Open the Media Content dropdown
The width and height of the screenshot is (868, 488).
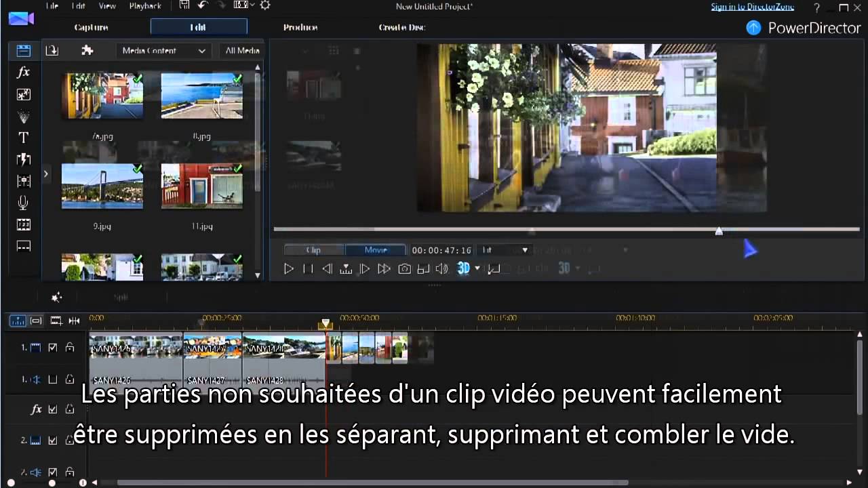(163, 51)
